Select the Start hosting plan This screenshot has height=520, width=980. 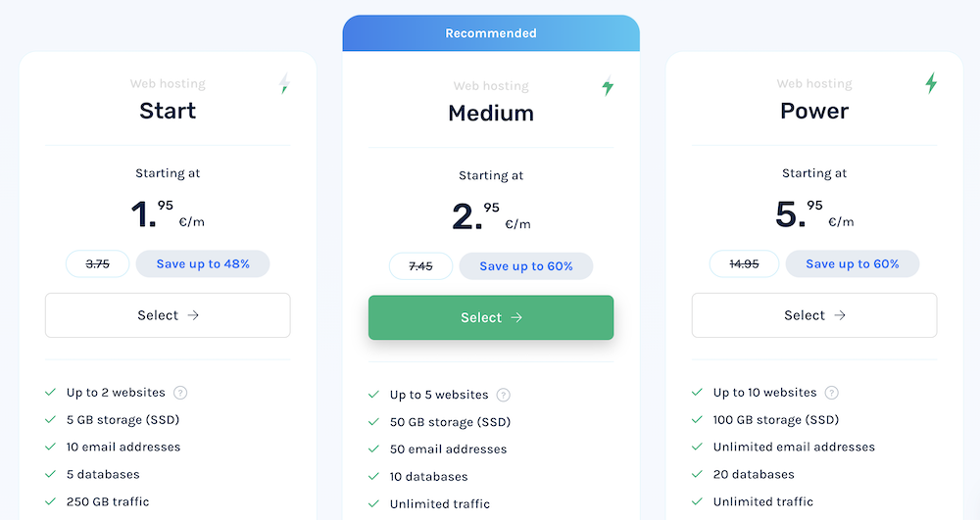pos(168,315)
